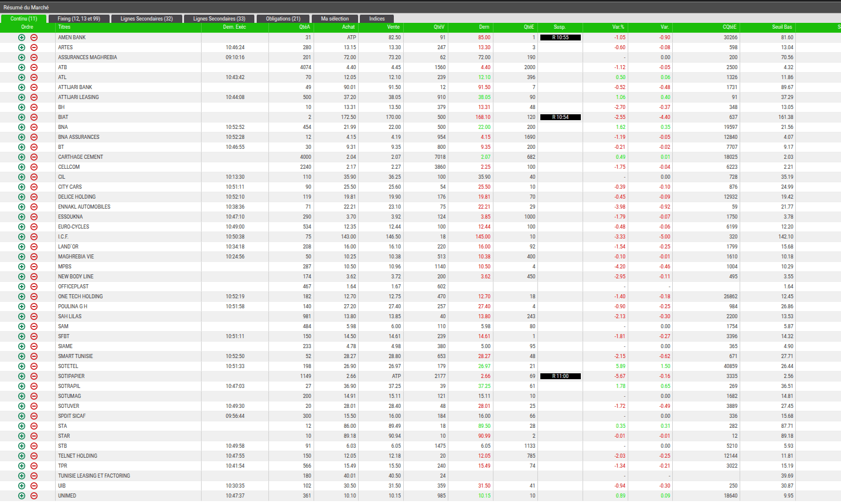Switch to the Indices tab
This screenshot has width=841, height=504.
[377, 19]
